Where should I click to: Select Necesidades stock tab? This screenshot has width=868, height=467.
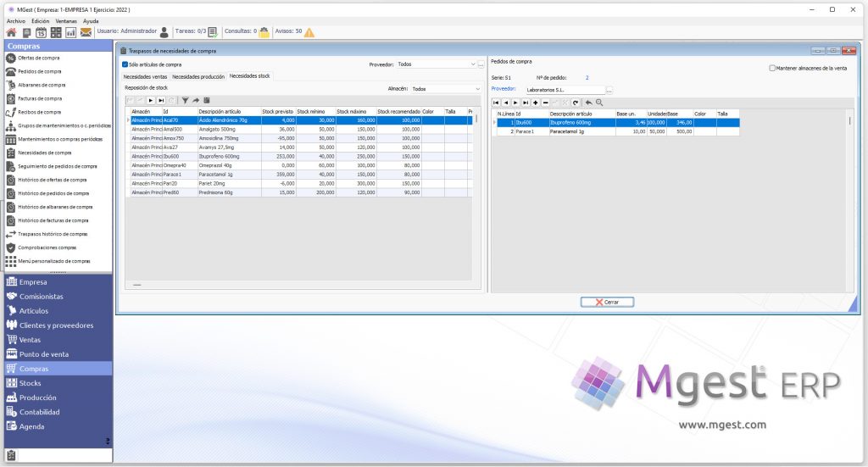click(x=250, y=76)
